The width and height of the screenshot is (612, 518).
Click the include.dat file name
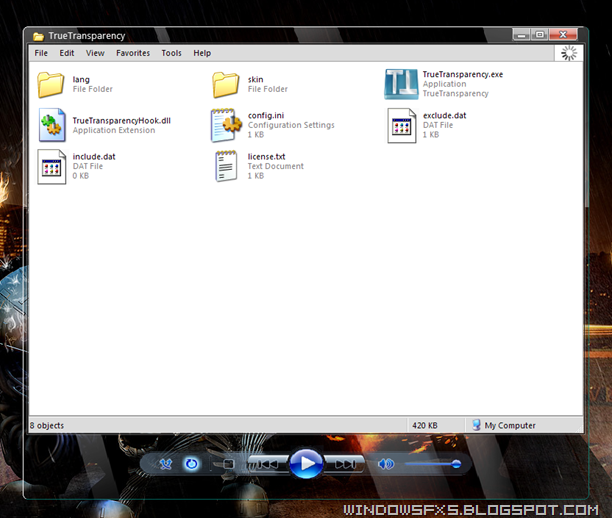click(x=94, y=156)
